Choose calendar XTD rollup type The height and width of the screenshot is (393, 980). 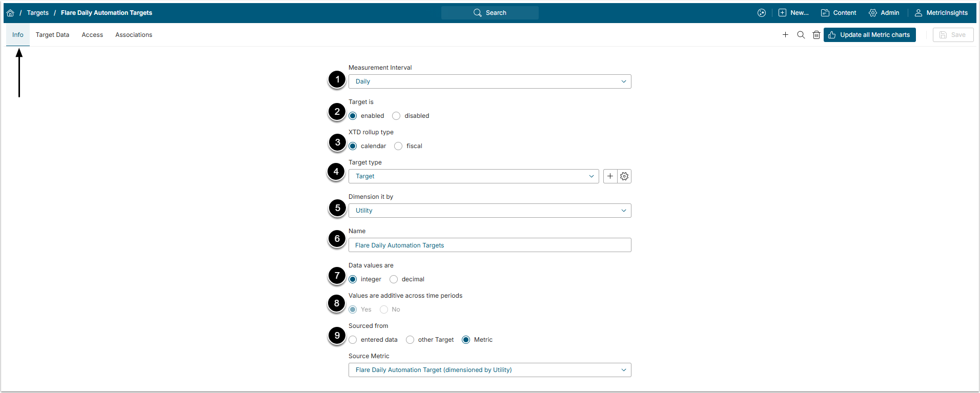353,146
